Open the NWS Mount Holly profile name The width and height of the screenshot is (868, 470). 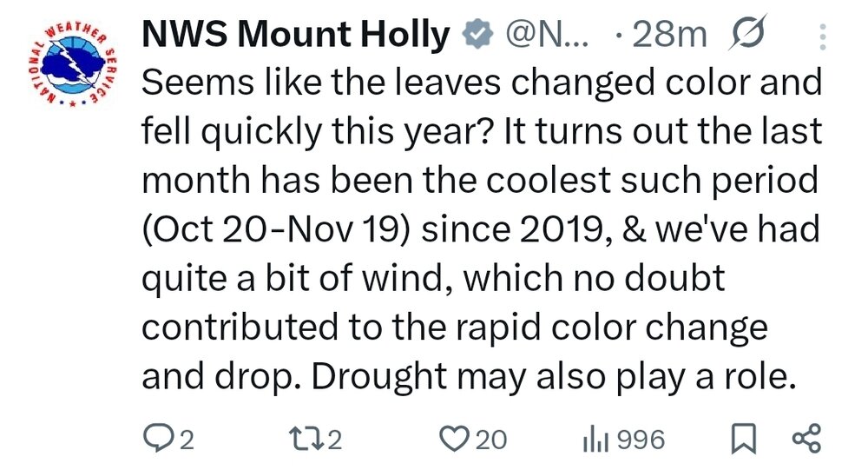tap(295, 35)
